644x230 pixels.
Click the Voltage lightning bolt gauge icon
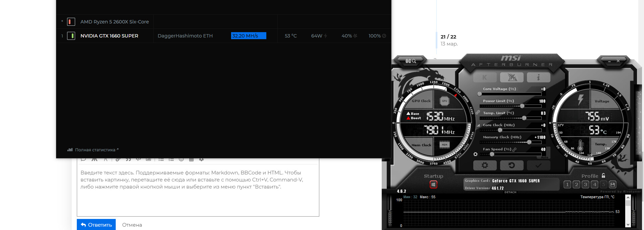581,99
